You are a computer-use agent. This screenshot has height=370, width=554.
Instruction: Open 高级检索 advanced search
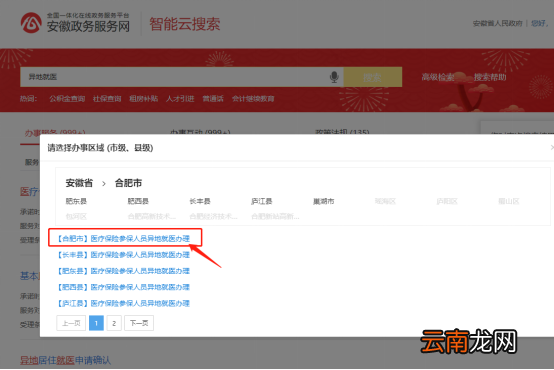(x=438, y=77)
